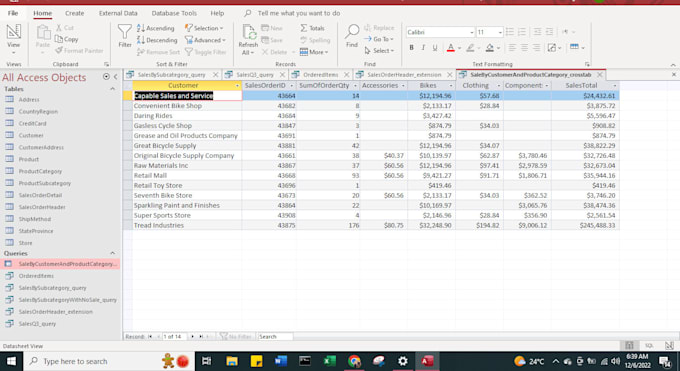Open the Create ribbon tab

[x=75, y=13]
